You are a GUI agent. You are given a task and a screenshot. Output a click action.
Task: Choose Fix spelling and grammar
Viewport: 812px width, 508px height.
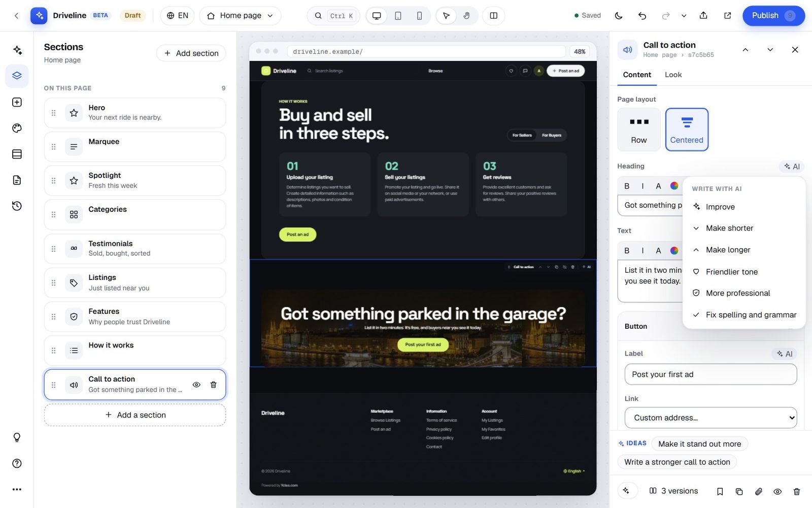(744, 315)
